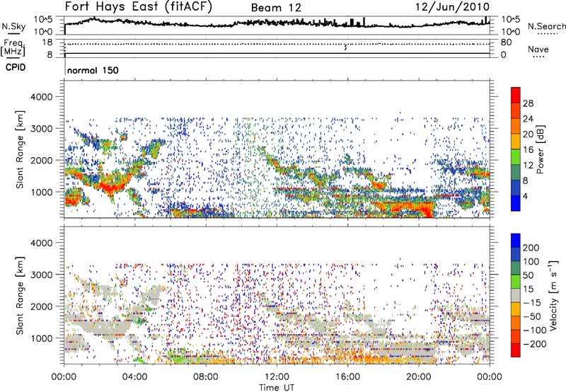Click the solid frequency line in the frequency panel
566x392 pixels.
[x=277, y=54]
